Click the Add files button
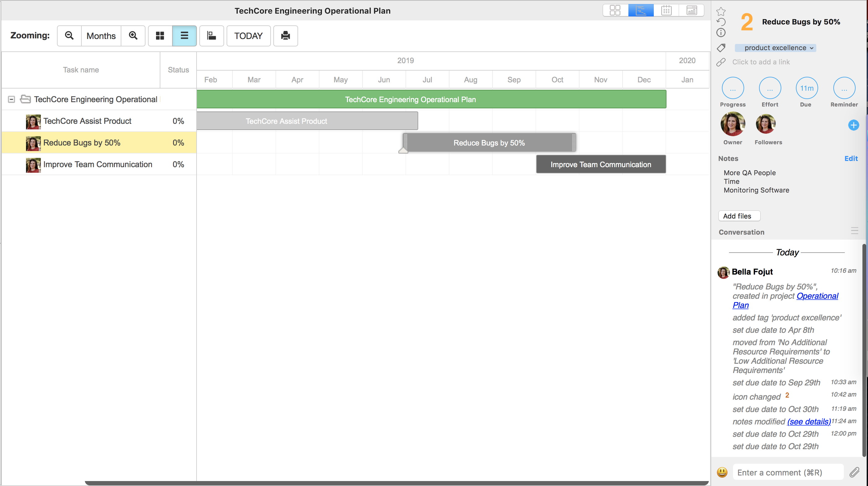The height and width of the screenshot is (486, 868). tap(739, 216)
